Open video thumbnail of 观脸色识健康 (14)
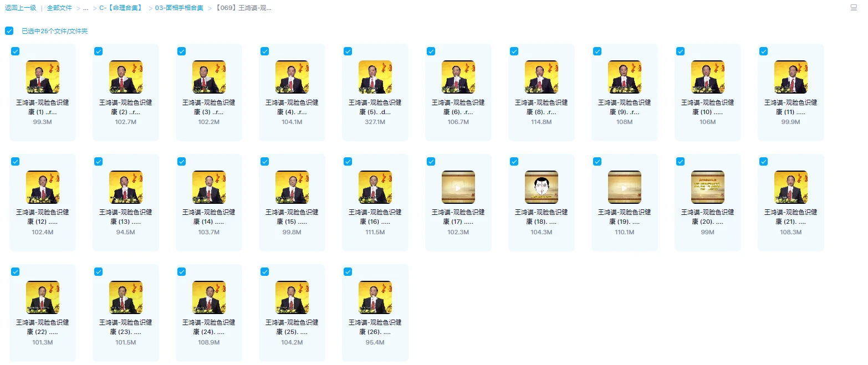 click(209, 187)
